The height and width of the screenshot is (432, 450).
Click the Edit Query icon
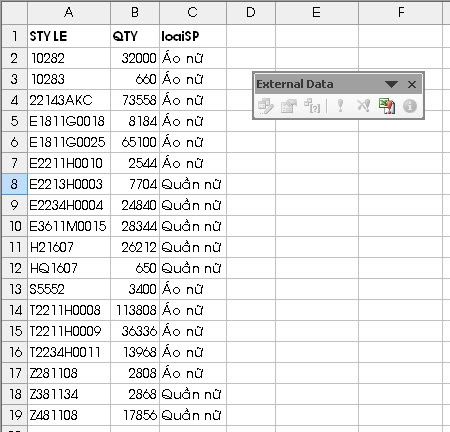click(x=266, y=106)
